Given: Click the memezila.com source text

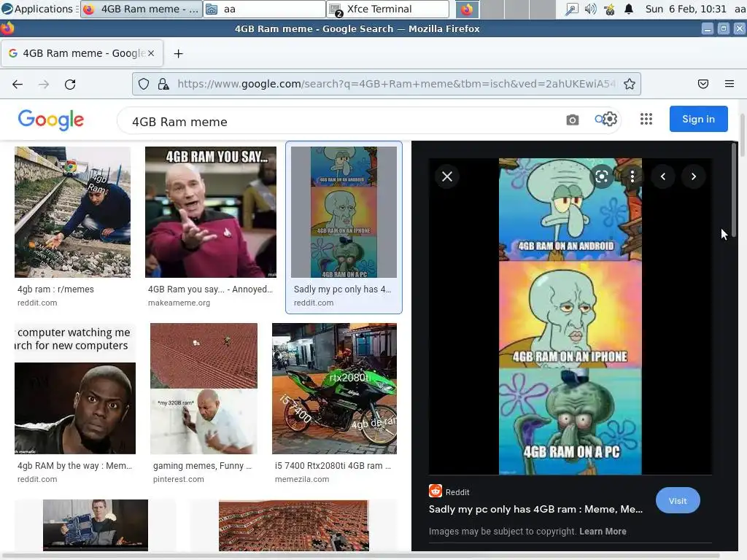Looking at the screenshot, I should [301, 480].
